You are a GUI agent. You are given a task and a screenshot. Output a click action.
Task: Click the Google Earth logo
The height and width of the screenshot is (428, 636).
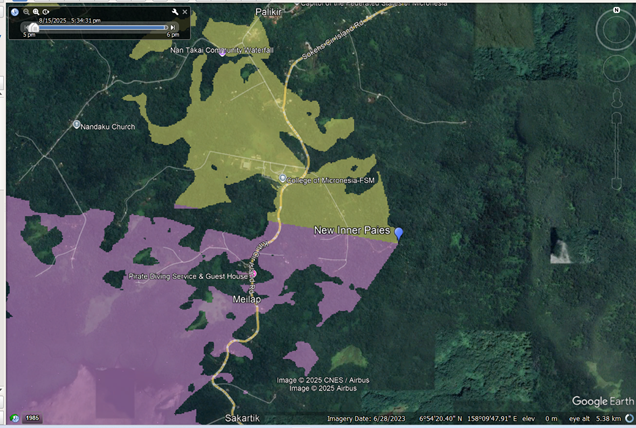pos(602,401)
